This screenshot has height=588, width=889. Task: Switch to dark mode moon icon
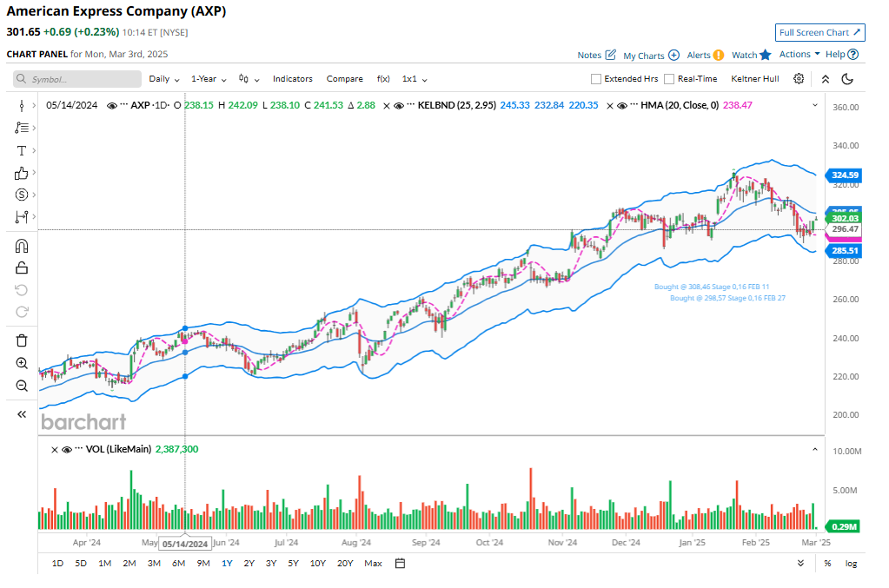click(848, 79)
